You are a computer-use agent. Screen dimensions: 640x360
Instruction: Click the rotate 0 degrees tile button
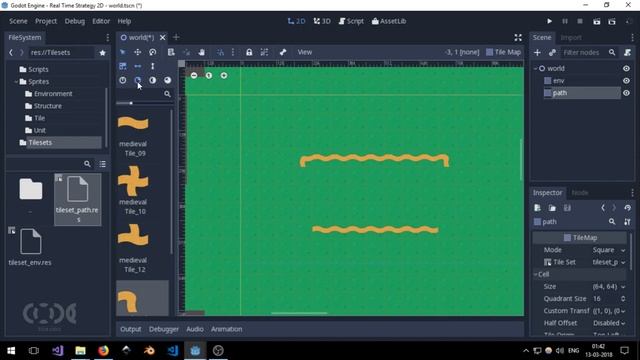[122, 80]
